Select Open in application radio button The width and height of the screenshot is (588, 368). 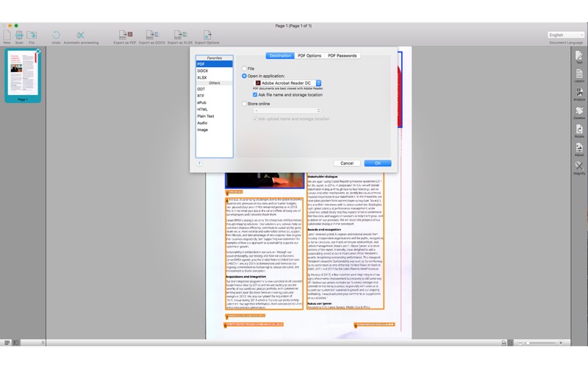[x=244, y=76]
